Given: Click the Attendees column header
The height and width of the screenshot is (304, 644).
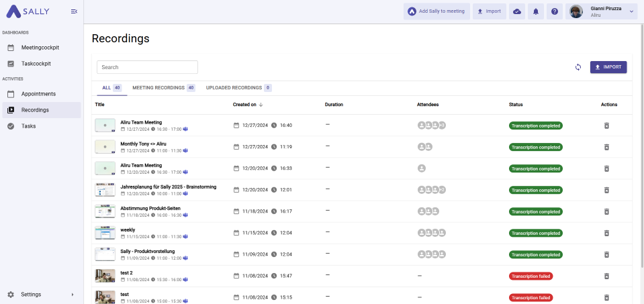Looking at the screenshot, I should (x=428, y=105).
